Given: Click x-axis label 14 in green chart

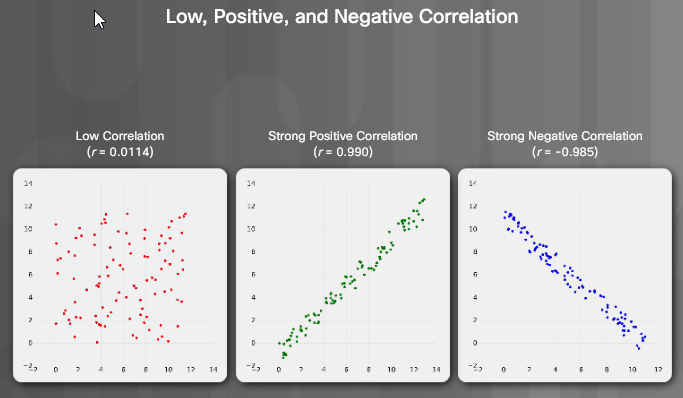Looking at the screenshot, I should click(x=436, y=369).
